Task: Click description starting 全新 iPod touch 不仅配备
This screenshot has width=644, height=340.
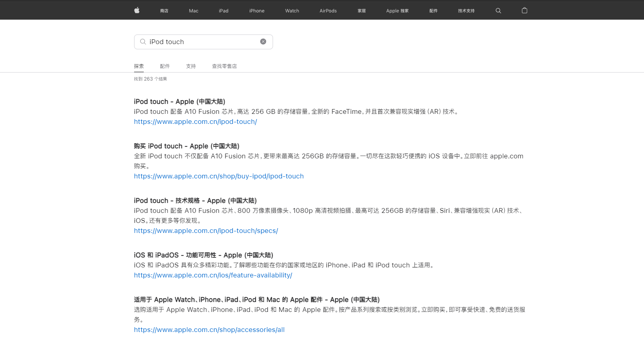Action: click(329, 161)
